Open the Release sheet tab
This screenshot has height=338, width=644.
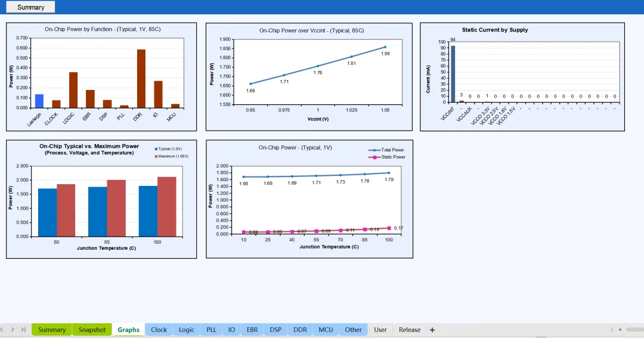pyautogui.click(x=410, y=330)
